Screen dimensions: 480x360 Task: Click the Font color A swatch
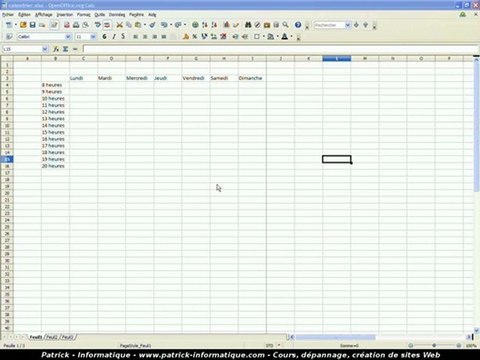(284, 37)
